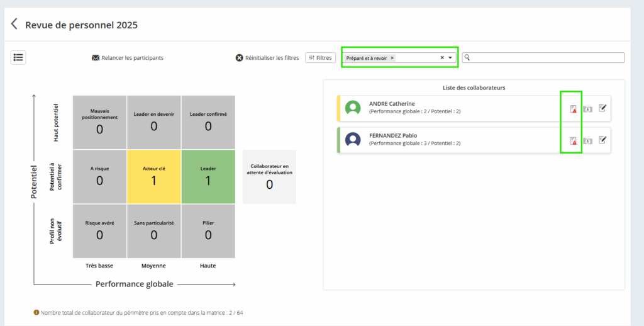The height and width of the screenshot is (326, 644).
Task: Click the edit pencil icon for ANDRE Catherine
Action: click(x=602, y=108)
